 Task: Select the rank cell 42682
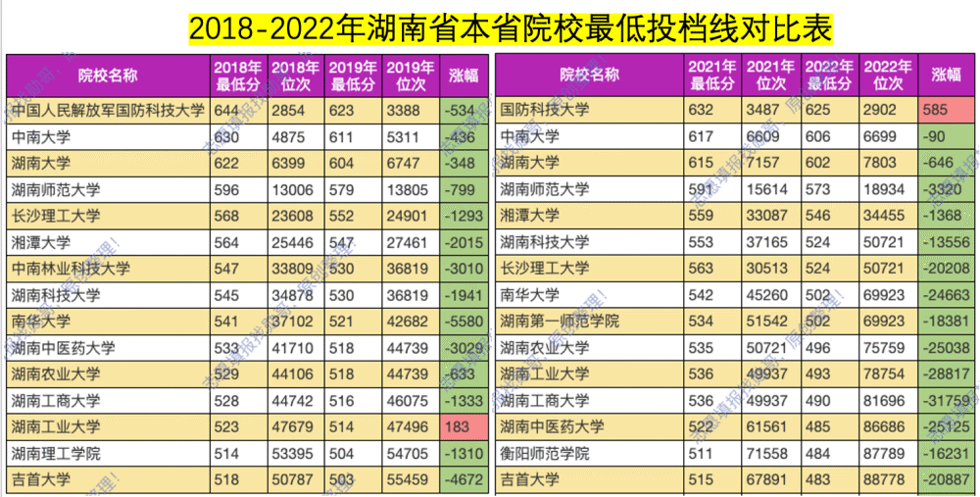tap(411, 322)
